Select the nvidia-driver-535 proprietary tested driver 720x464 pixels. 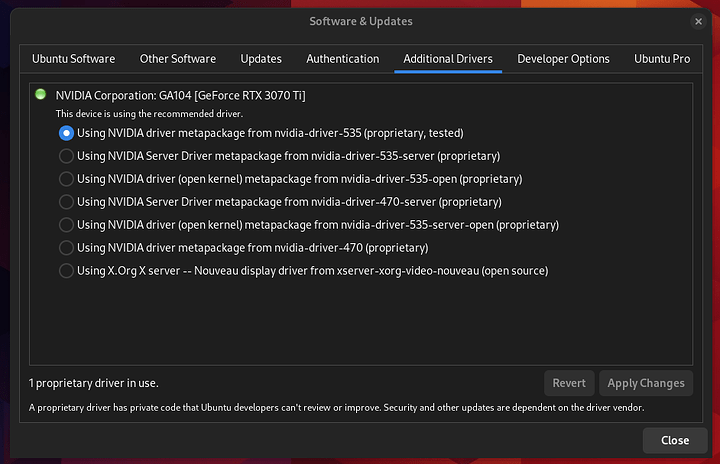tap(67, 132)
